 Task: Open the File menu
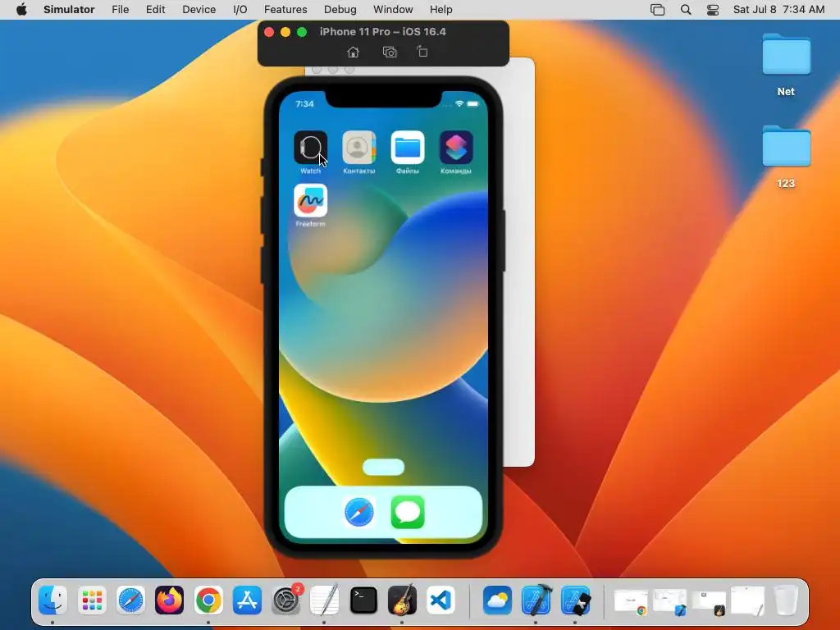coord(120,10)
